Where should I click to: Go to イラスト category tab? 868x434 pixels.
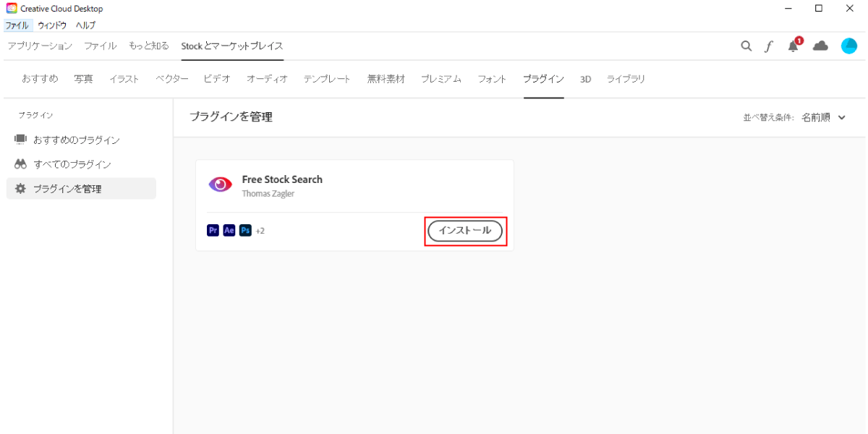point(124,79)
